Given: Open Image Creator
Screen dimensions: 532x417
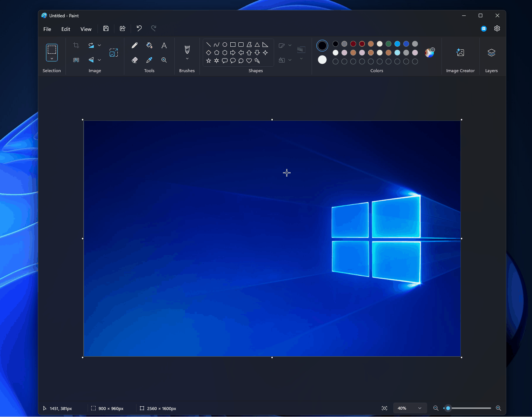Looking at the screenshot, I should pos(461,56).
